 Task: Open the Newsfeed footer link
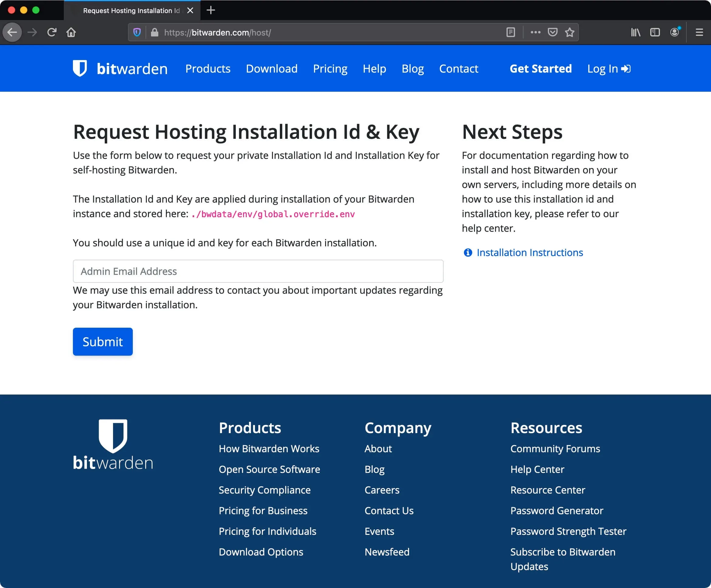point(387,552)
